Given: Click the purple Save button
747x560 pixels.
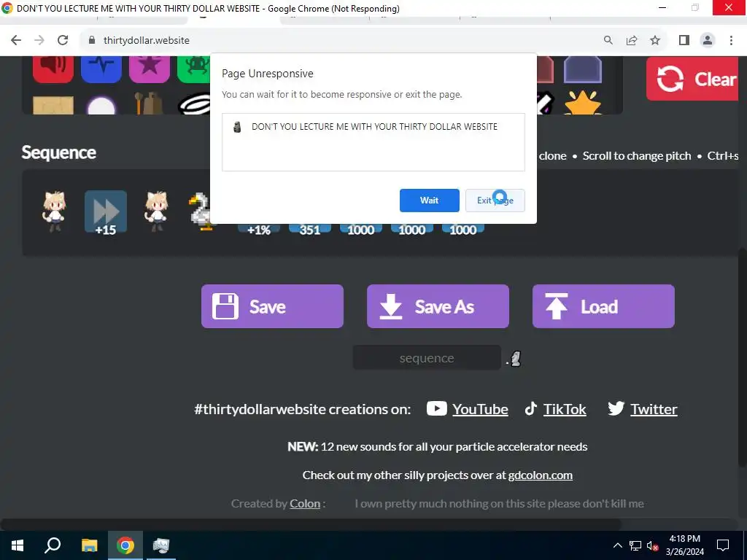Looking at the screenshot, I should pos(272,306).
